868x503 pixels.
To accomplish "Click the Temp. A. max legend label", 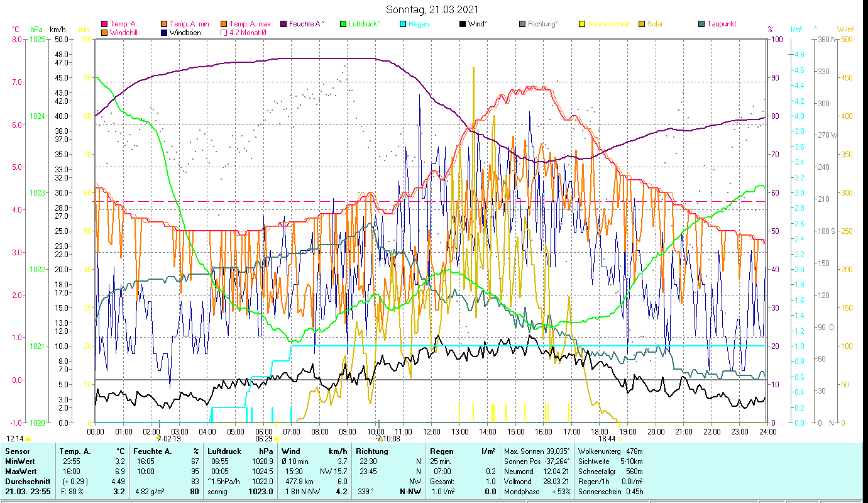I will pos(250,25).
